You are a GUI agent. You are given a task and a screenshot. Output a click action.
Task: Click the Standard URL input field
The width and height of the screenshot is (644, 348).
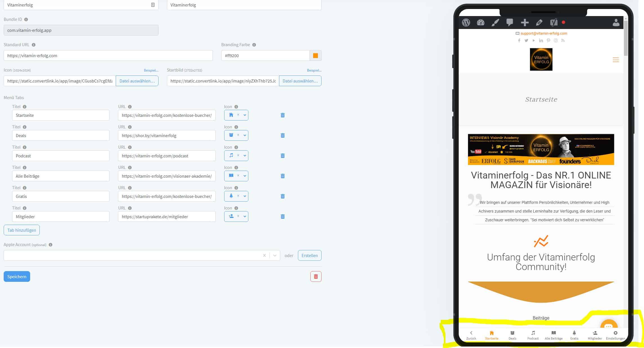[108, 55]
